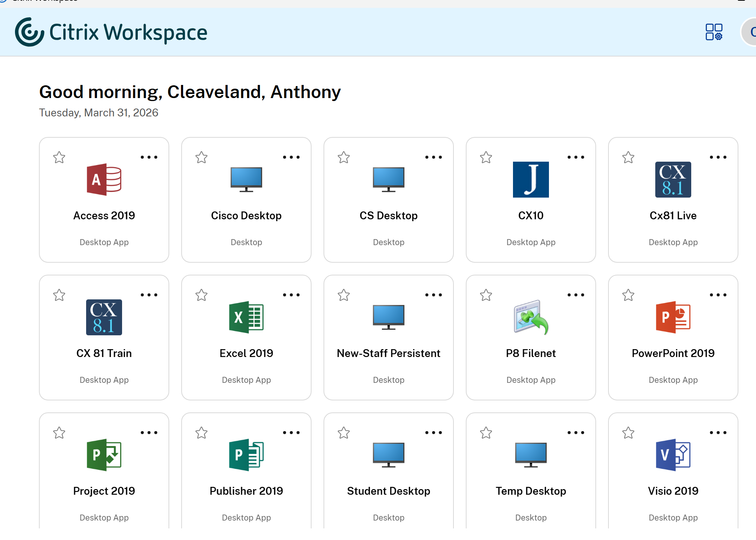Click the Publisher 2019 icon

(x=246, y=455)
